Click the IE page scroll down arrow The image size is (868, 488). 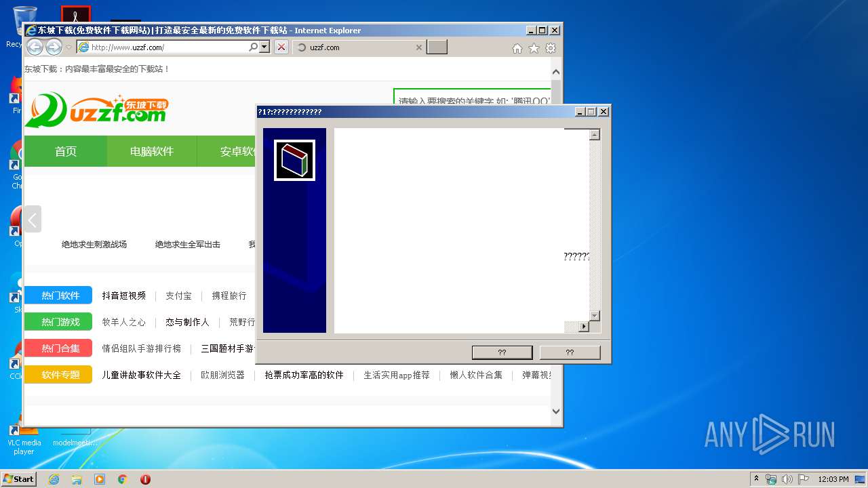[556, 411]
